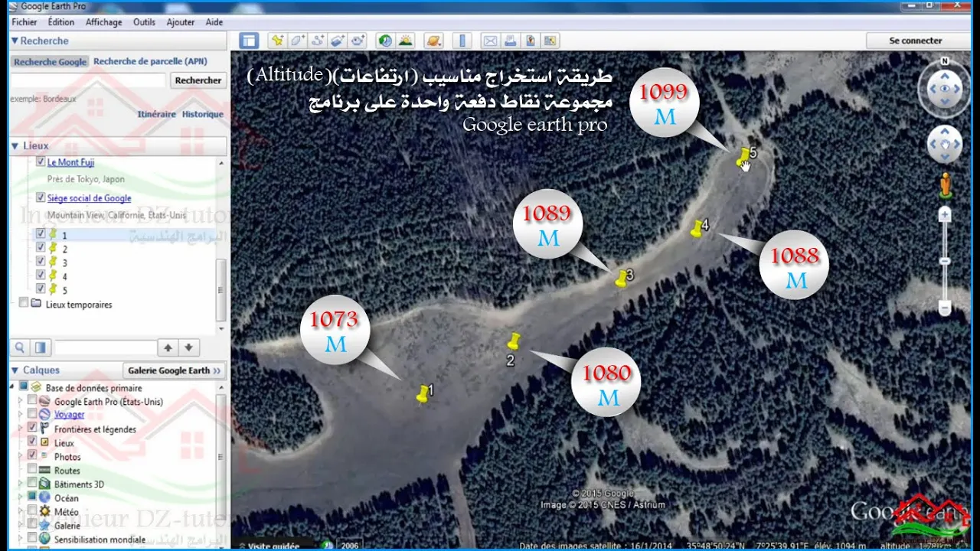Reset the compass North indicator
The height and width of the screenshot is (551, 980).
(x=945, y=61)
